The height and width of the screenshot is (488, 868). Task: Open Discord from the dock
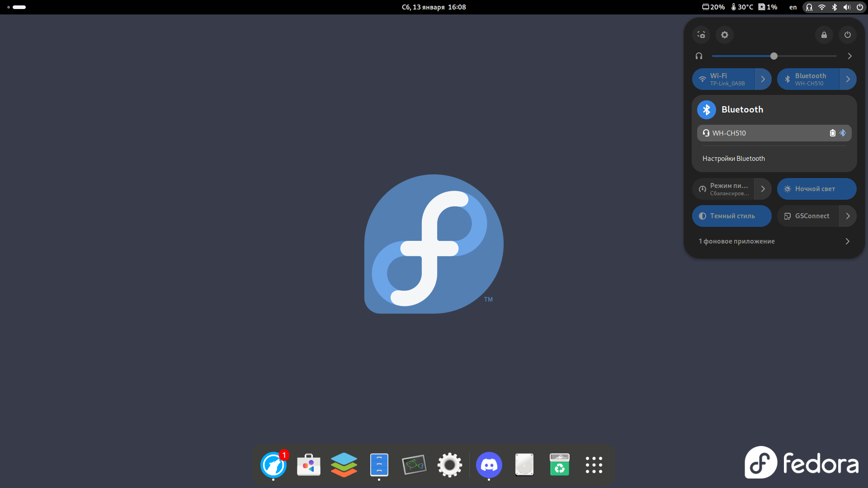coord(489,465)
